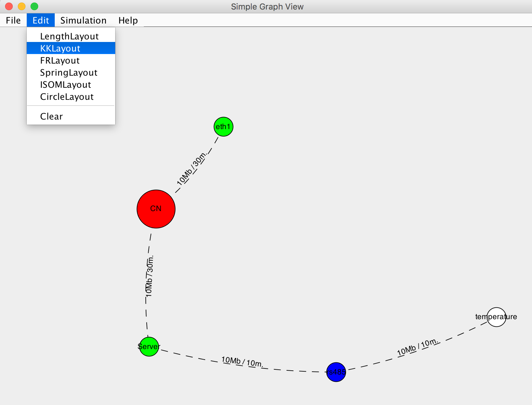Image resolution: width=532 pixels, height=405 pixels.
Task: Open the File menu
Action: 13,20
